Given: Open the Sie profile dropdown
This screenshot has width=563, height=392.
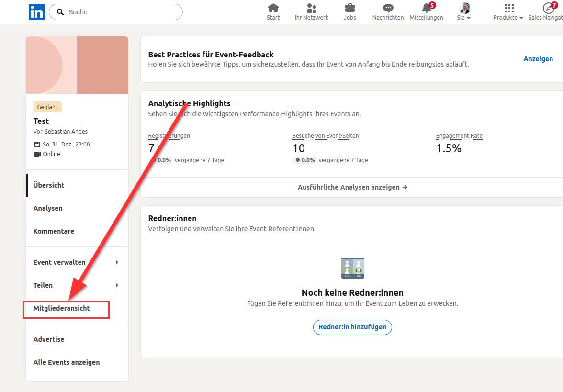Looking at the screenshot, I should point(464,12).
